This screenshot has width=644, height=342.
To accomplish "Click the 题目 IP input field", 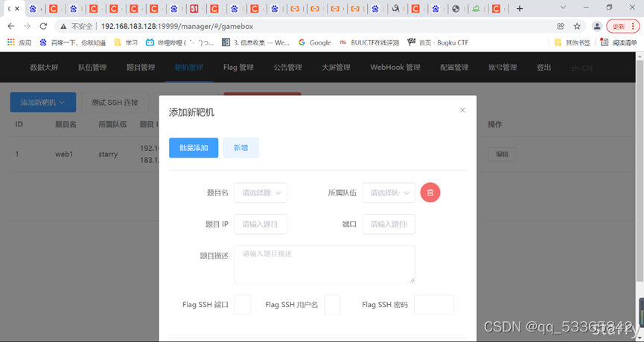I will 261,225.
